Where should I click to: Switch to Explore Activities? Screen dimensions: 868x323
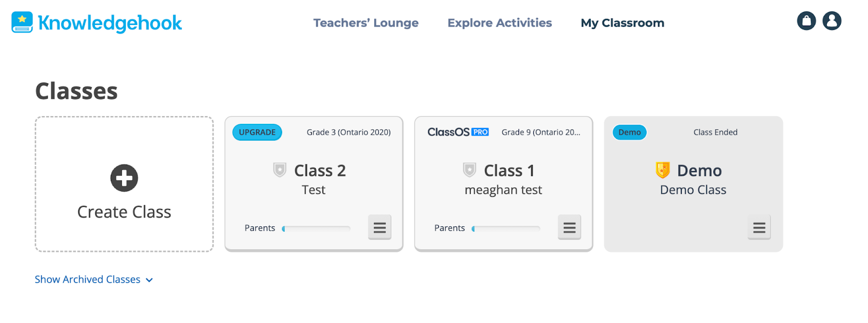[x=499, y=23]
